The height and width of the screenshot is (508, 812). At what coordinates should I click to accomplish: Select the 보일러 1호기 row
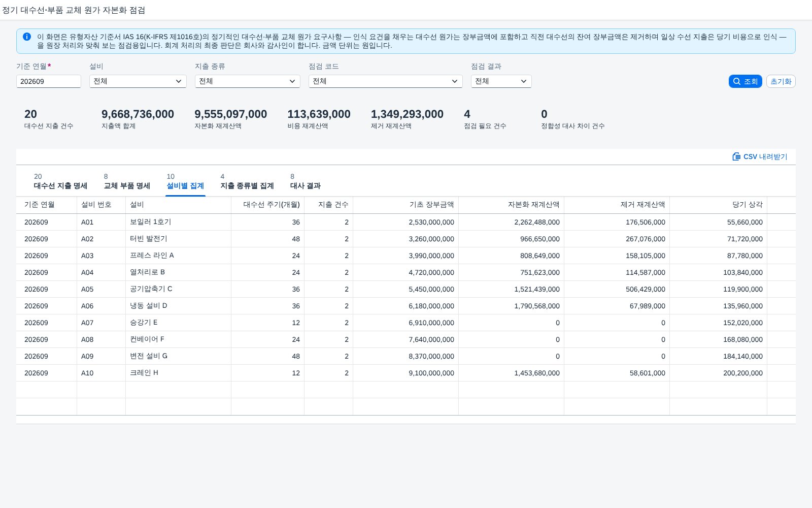[x=405, y=222]
